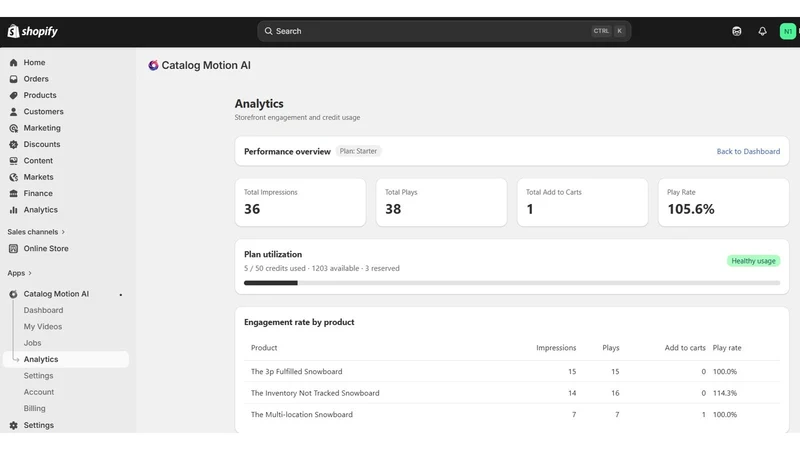
Task: Open My Videos under Catalog Motion AI
Action: (x=43, y=327)
